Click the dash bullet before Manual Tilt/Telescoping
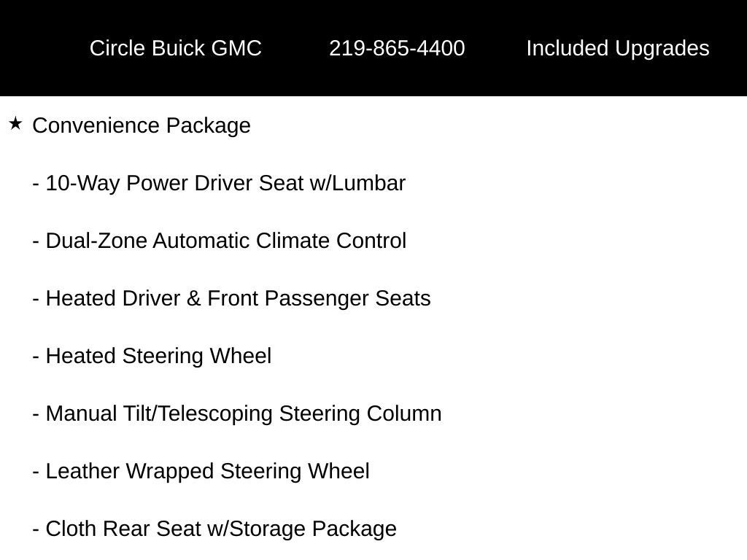 [36, 414]
